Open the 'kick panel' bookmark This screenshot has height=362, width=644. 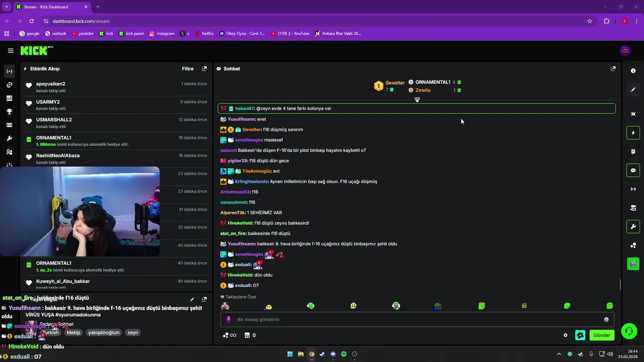click(x=131, y=34)
